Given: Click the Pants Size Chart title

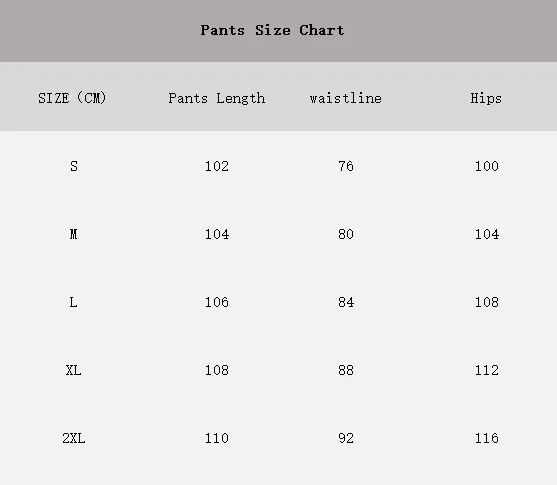Looking at the screenshot, I should pos(272,30).
